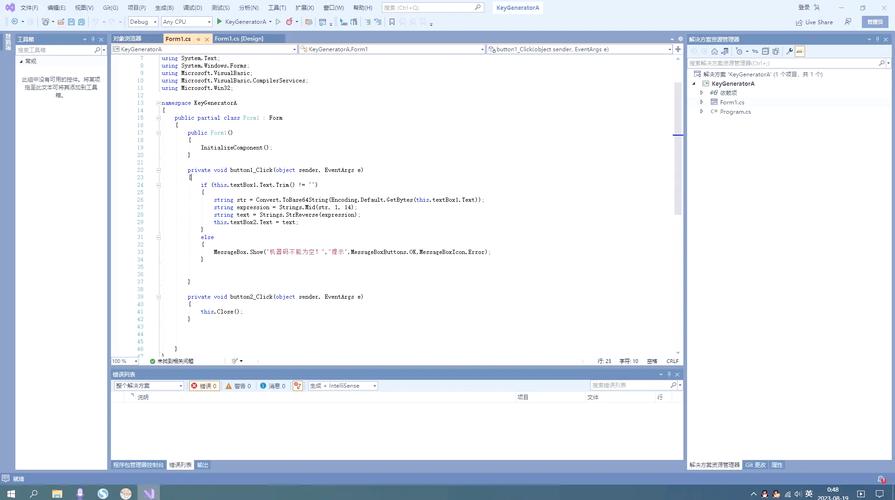This screenshot has height=500, width=895.
Task: Click the taskbar search magnifier icon
Action: click(34, 493)
